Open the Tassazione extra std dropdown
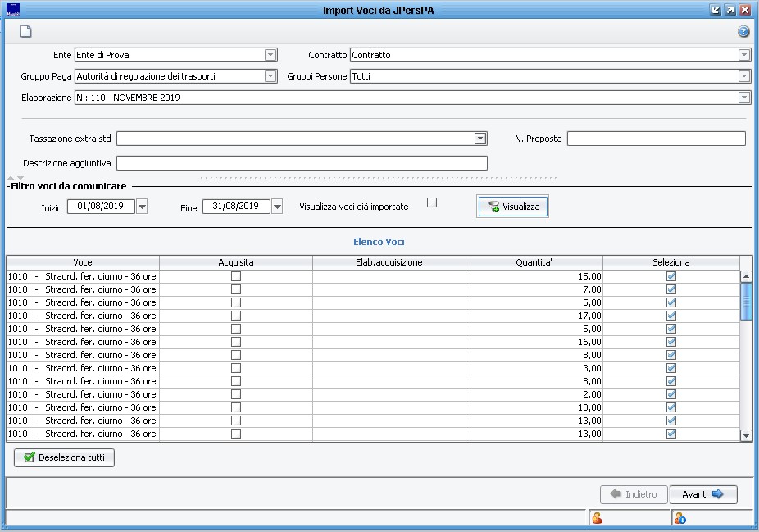This screenshot has height=532, width=759. point(480,139)
